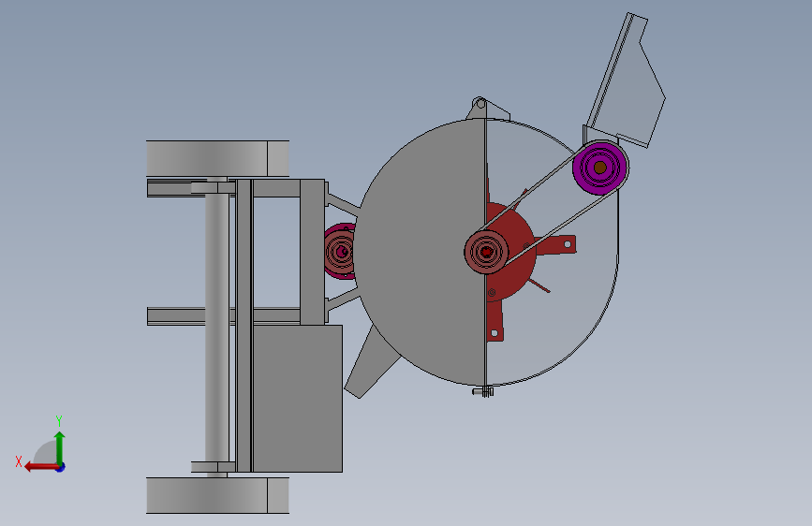This screenshot has width=812, height=526.
Task: Click the green Y axis arrow of the triad
Action: pyautogui.click(x=60, y=447)
